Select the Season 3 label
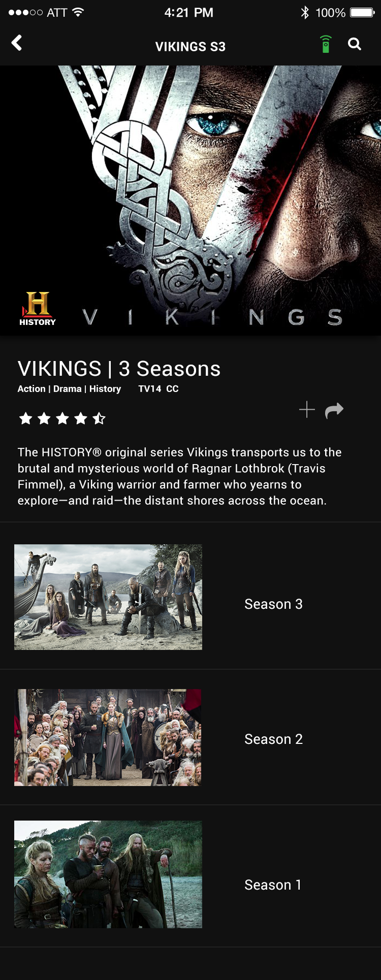 273,604
